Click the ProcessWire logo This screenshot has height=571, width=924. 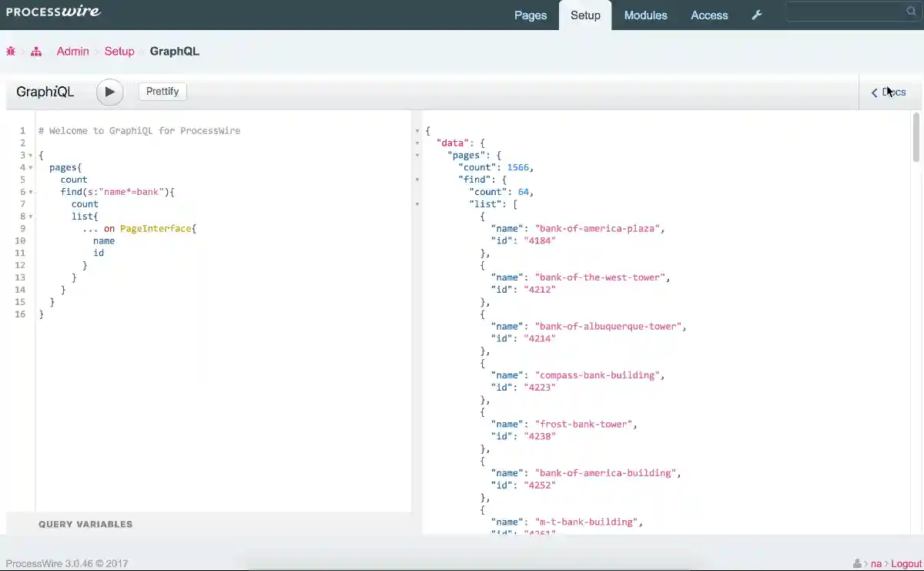[x=52, y=12]
